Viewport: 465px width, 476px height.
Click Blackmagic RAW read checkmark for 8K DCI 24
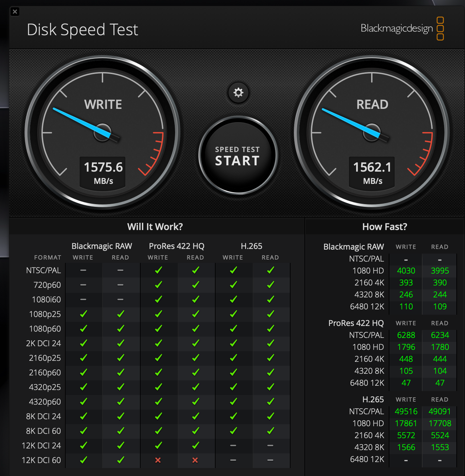pyautogui.click(x=121, y=416)
